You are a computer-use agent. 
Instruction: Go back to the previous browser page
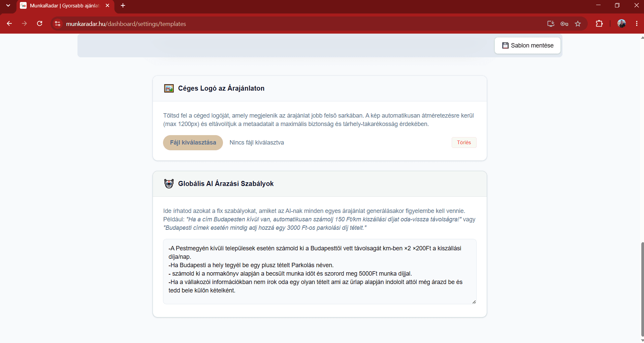(x=9, y=24)
